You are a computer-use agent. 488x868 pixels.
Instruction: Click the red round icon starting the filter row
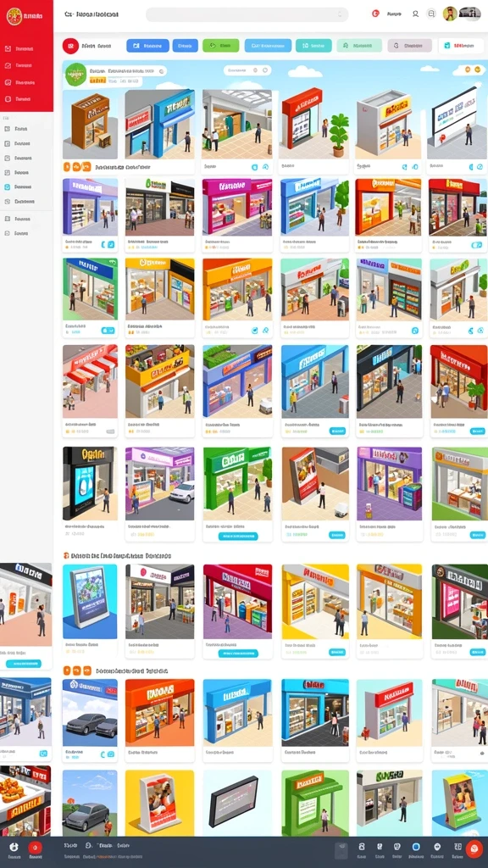coord(70,46)
